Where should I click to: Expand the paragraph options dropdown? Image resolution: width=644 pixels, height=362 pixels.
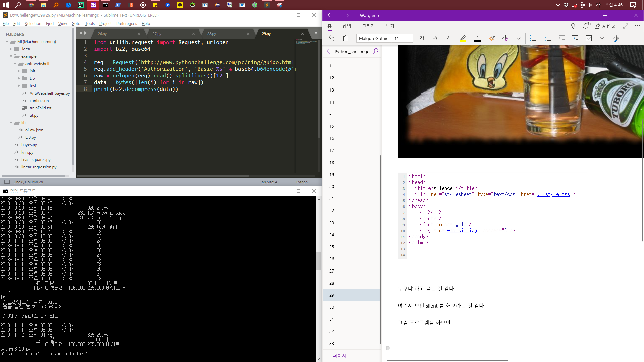pyautogui.click(x=602, y=38)
